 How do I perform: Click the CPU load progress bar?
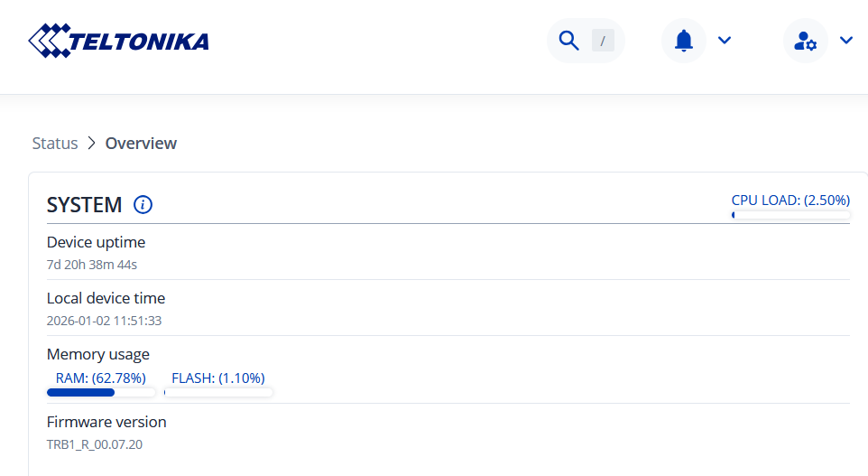click(x=790, y=215)
